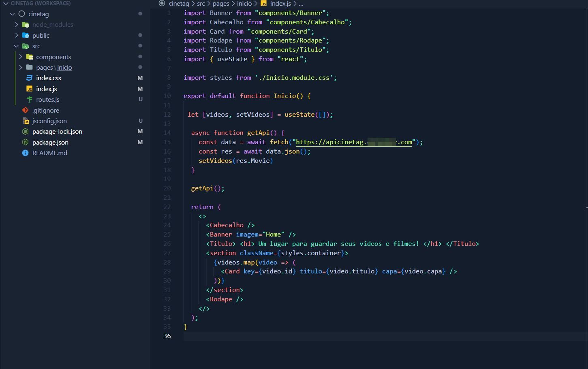
Task: Expand the components folder chevron
Action: coord(21,57)
